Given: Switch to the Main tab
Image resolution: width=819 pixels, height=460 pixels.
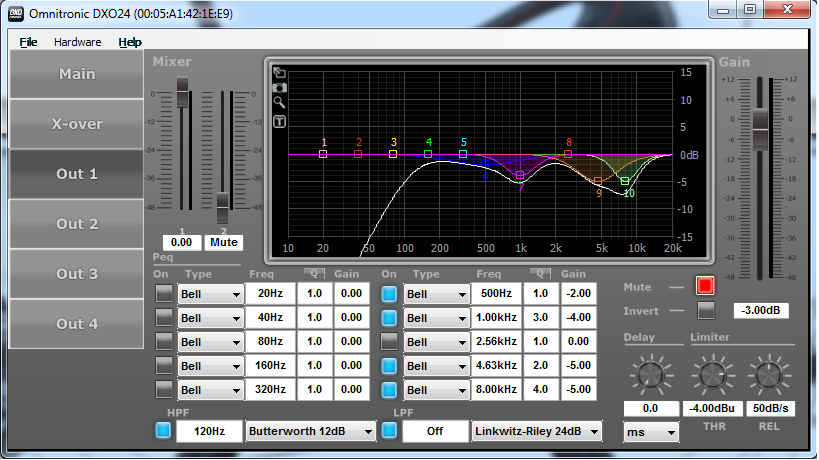Looking at the screenshot, I should pos(76,74).
